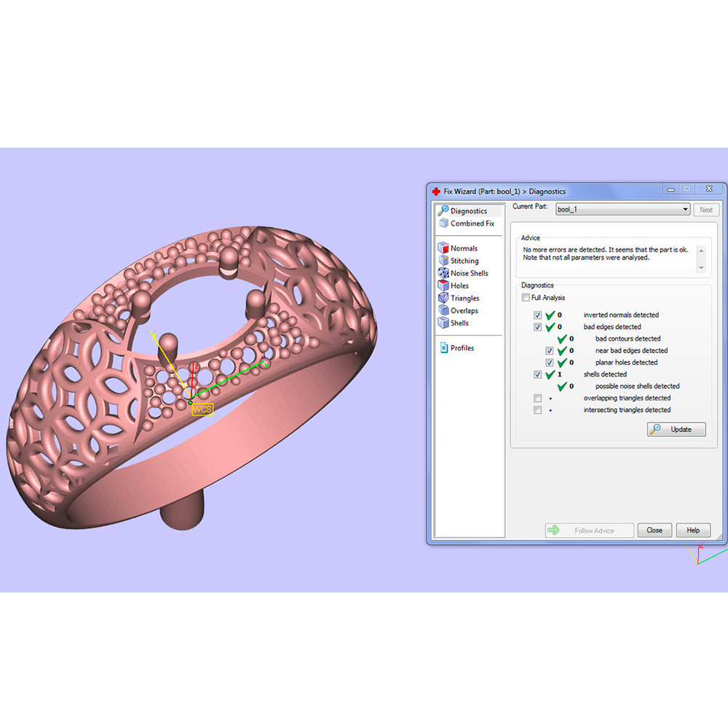The height and width of the screenshot is (728, 728).
Task: Select the Overlaps fix icon
Action: click(x=444, y=311)
